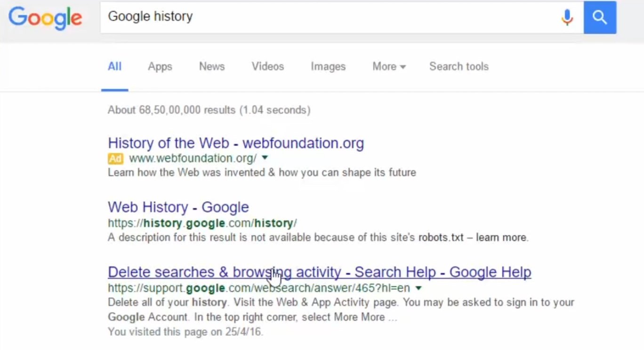Click the Google logo
This screenshot has height=350, width=644.
coord(45,18)
